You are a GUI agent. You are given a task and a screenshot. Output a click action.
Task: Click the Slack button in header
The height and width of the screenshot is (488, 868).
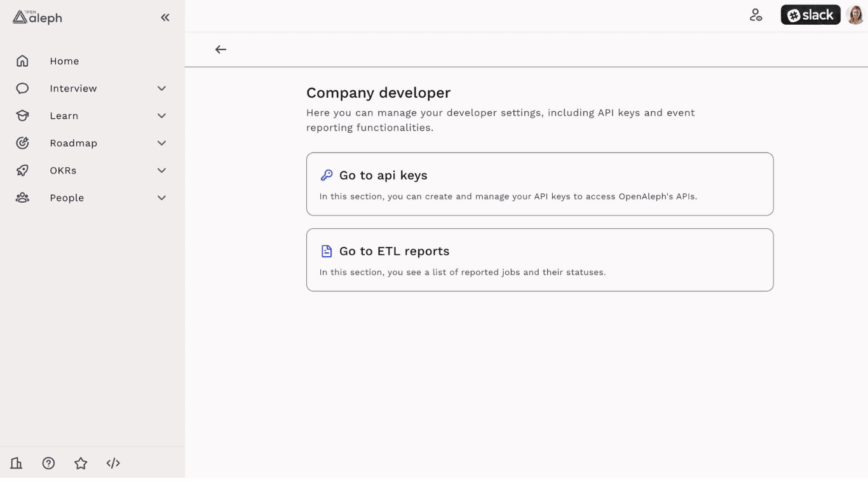(x=810, y=15)
